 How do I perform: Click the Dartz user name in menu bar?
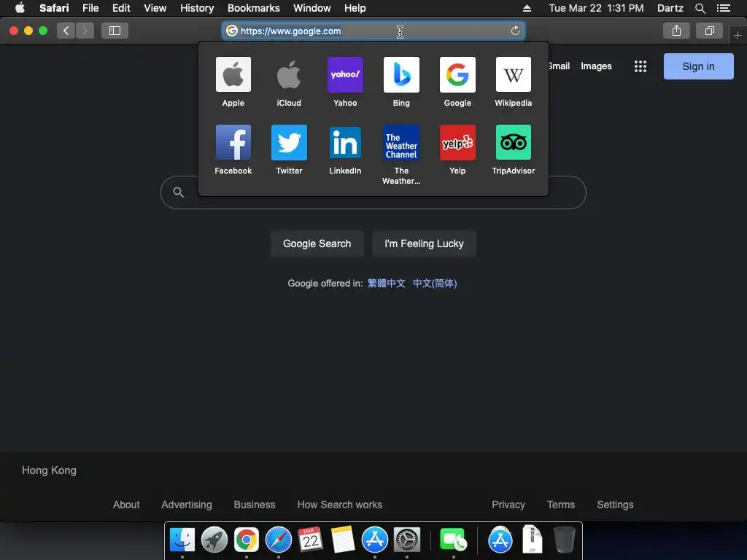coord(670,8)
